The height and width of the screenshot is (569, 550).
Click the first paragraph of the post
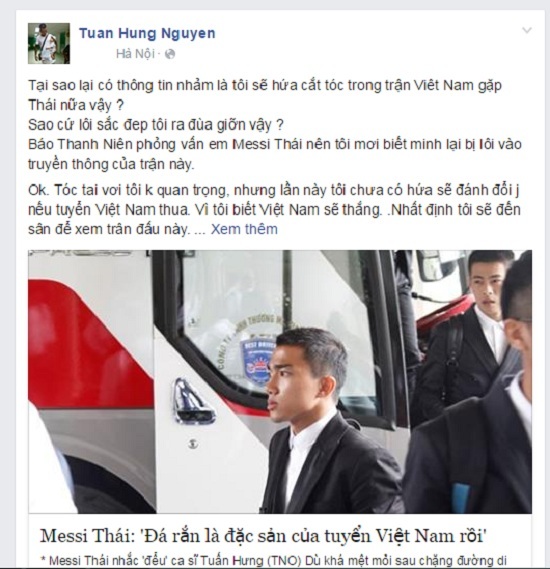pos(275,125)
